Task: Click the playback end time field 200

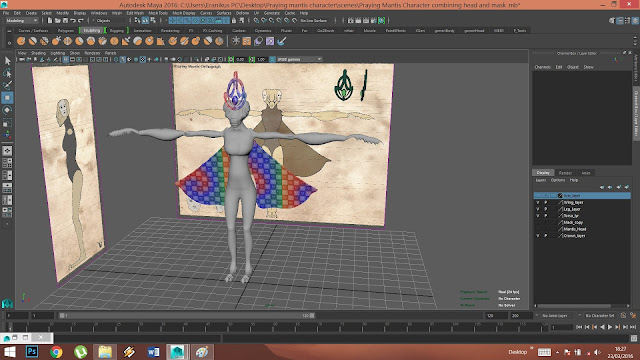Action: click(521, 316)
